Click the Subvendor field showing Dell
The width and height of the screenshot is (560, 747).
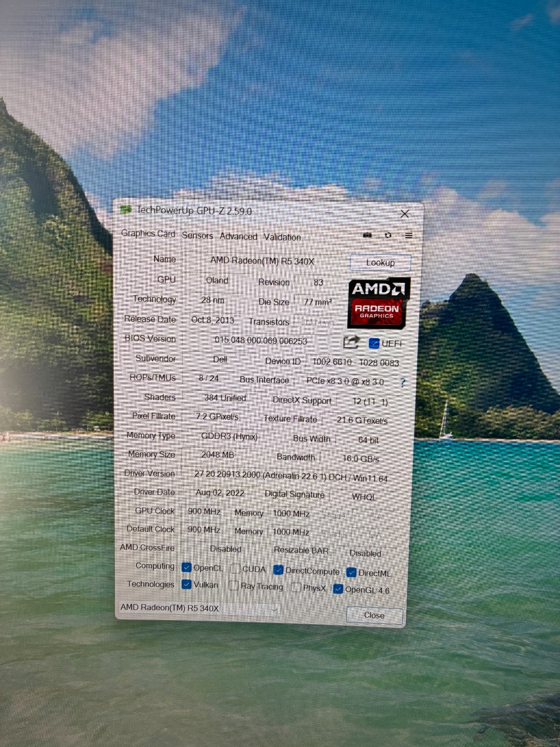[220, 359]
